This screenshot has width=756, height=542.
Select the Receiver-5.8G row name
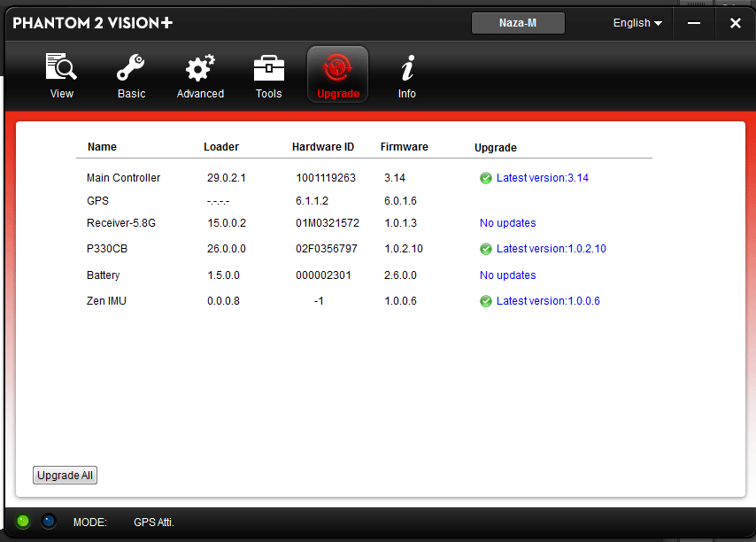point(121,223)
